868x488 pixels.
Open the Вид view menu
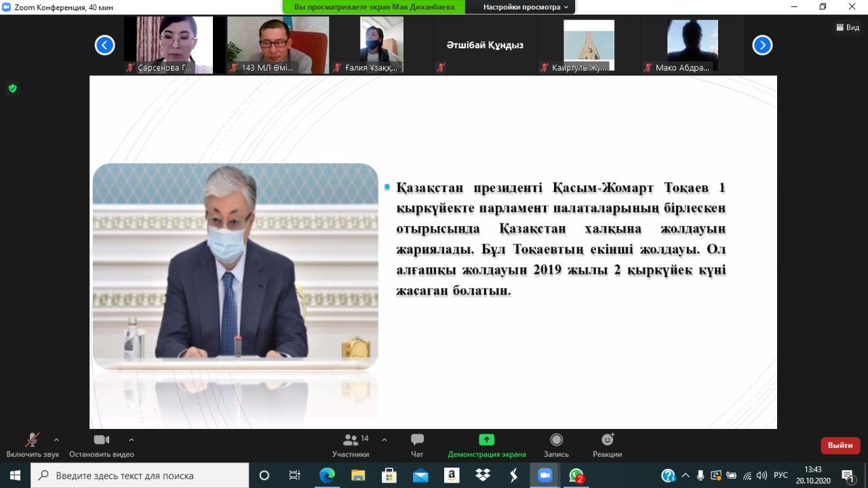(x=848, y=28)
